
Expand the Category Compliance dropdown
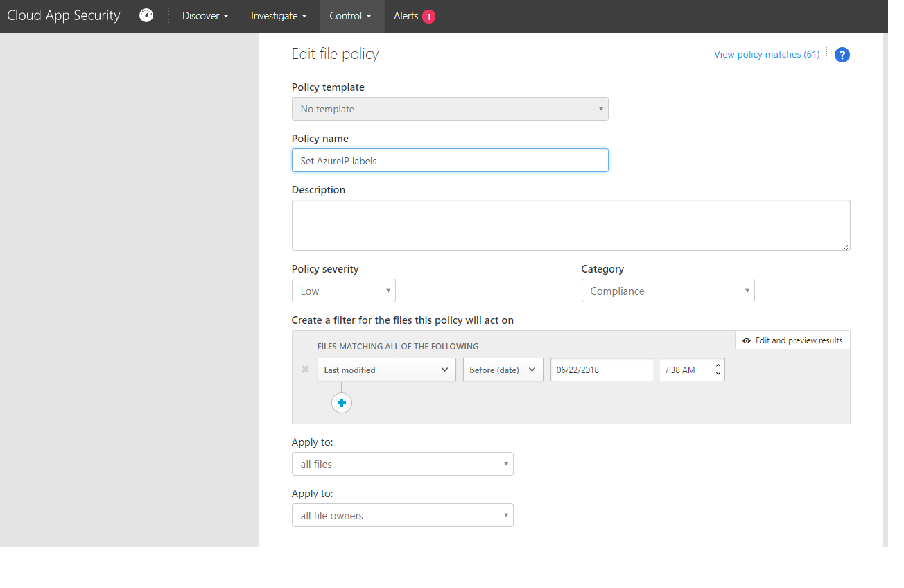pyautogui.click(x=668, y=291)
